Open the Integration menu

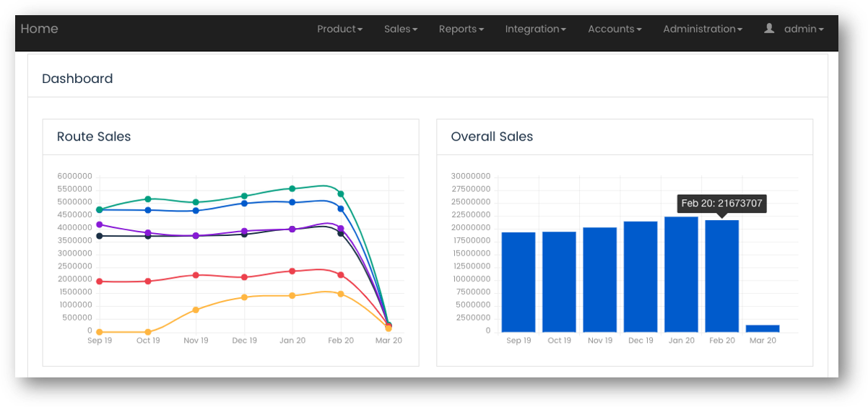pyautogui.click(x=535, y=29)
